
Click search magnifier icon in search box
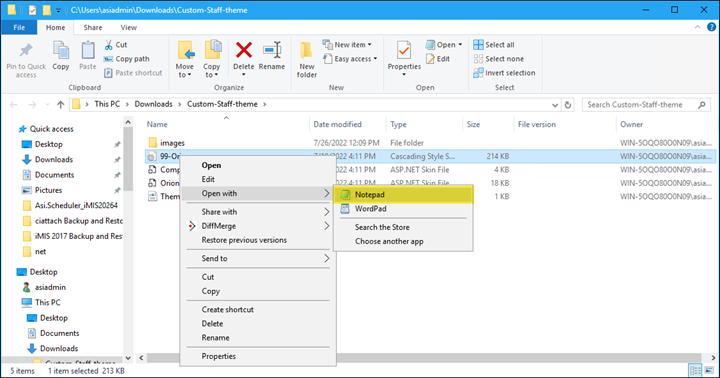(702, 105)
